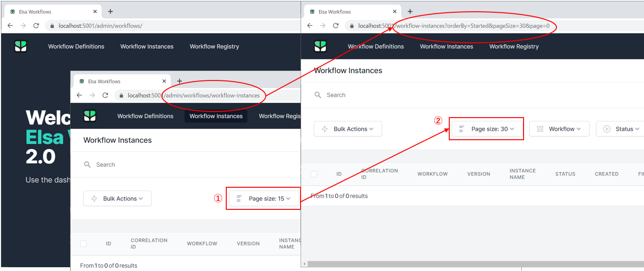Viewport: 644px width, 271px height.
Task: Click STATUS column header in right window
Action: coord(565,174)
